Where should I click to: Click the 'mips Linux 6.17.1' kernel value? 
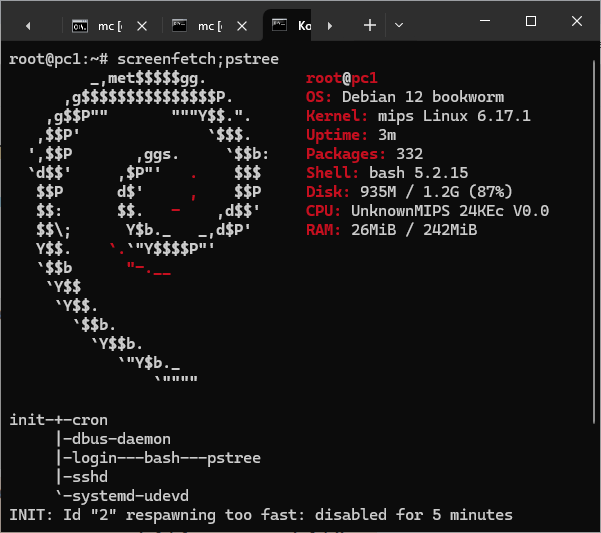pyautogui.click(x=454, y=116)
